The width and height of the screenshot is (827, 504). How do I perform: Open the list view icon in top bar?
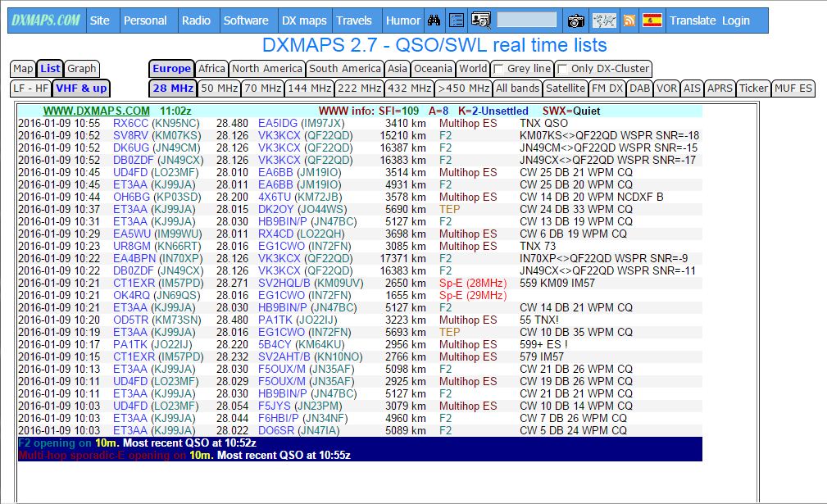click(x=457, y=20)
